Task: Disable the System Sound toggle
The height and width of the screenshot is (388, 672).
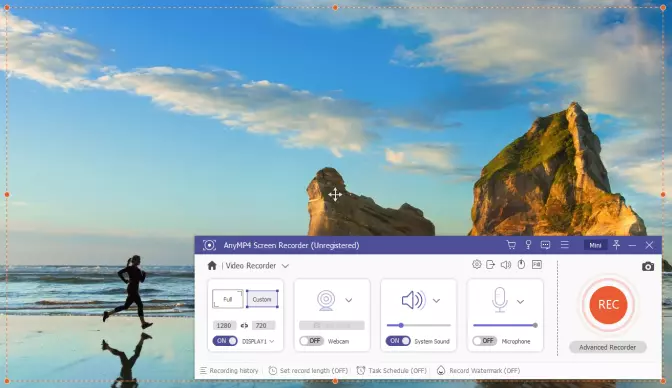Action: pos(398,341)
